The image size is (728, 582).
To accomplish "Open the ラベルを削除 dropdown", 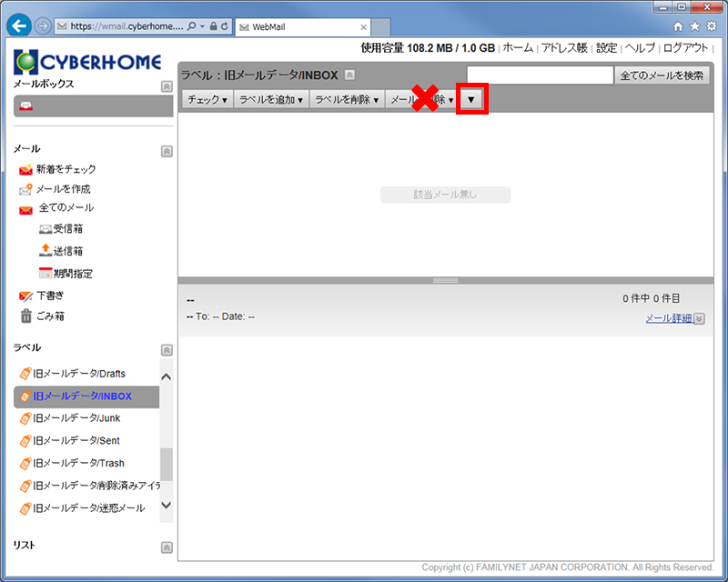I will [347, 100].
